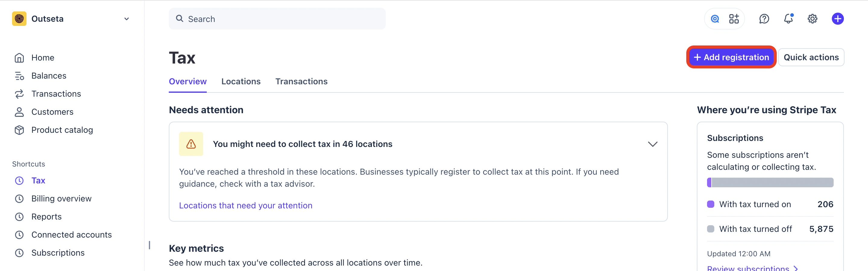This screenshot has width=868, height=271.
Task: Click the Add registration button
Action: point(731,57)
